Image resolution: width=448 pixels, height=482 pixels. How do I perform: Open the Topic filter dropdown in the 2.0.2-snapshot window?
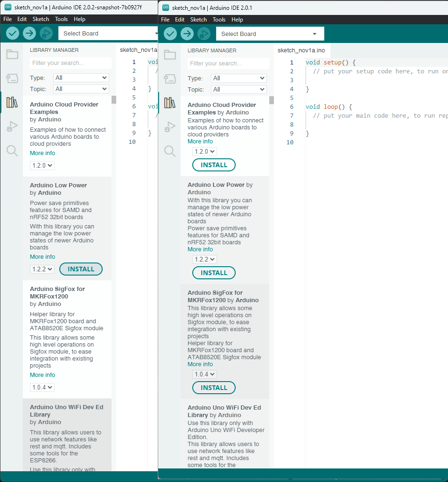point(81,89)
